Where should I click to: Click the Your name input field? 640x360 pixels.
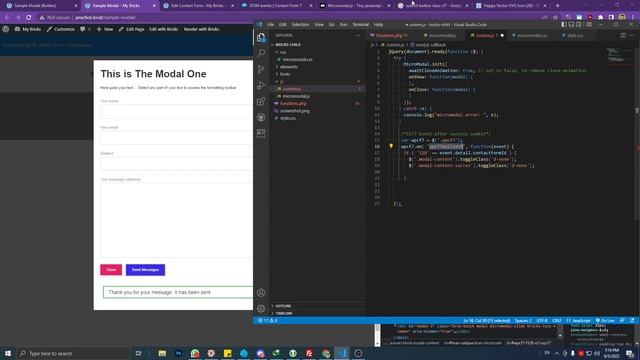pyautogui.click(x=176, y=111)
